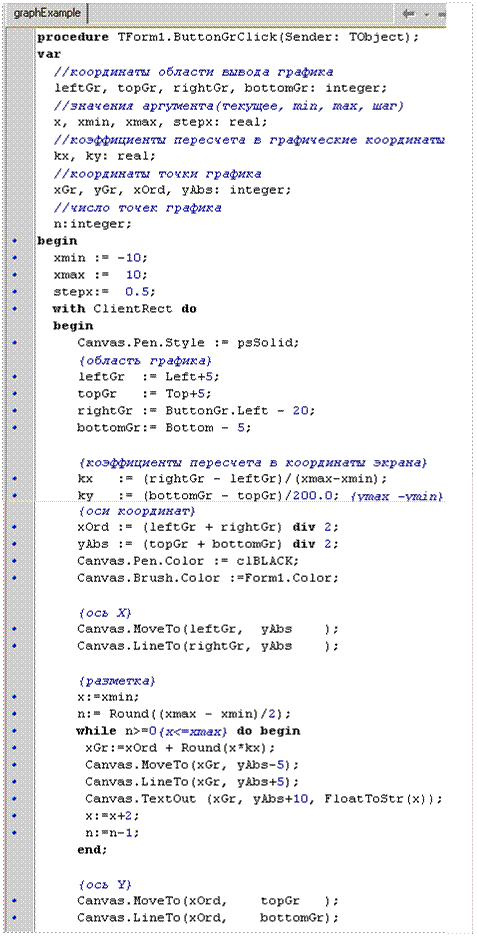Click the comment '//коэффициенты пересчета в графические координаты'
This screenshot has width=477, height=937.
click(x=249, y=140)
